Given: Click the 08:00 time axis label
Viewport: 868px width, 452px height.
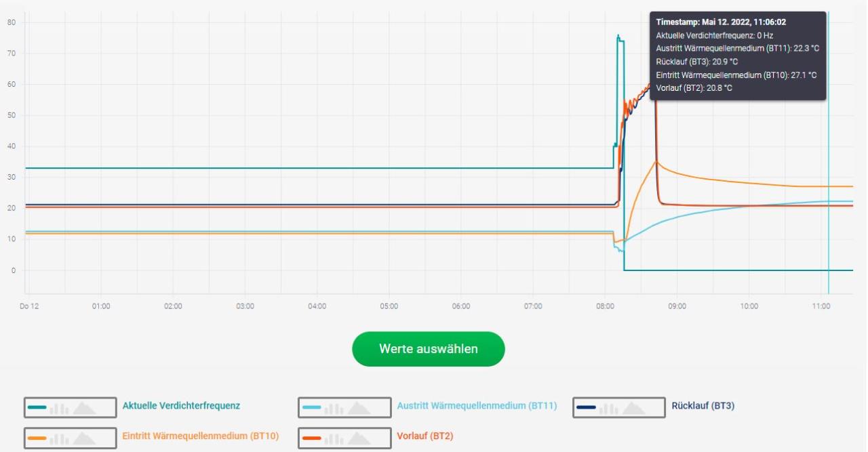Looking at the screenshot, I should [605, 306].
